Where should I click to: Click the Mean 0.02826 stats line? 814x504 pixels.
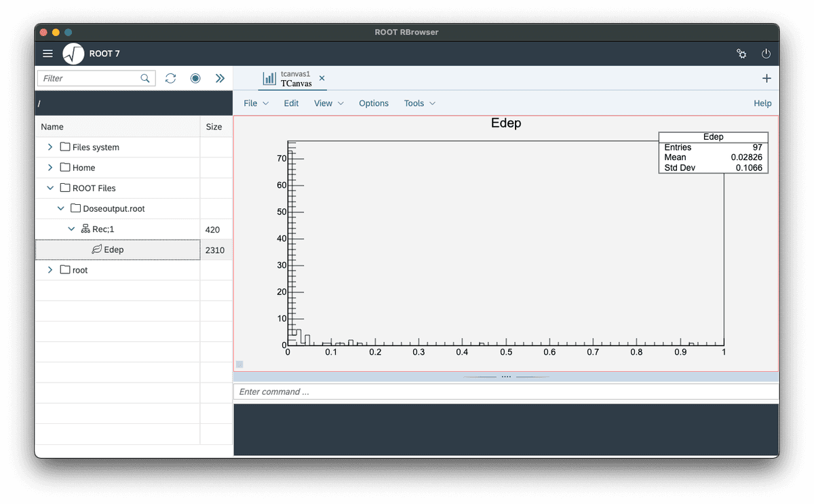tap(713, 157)
